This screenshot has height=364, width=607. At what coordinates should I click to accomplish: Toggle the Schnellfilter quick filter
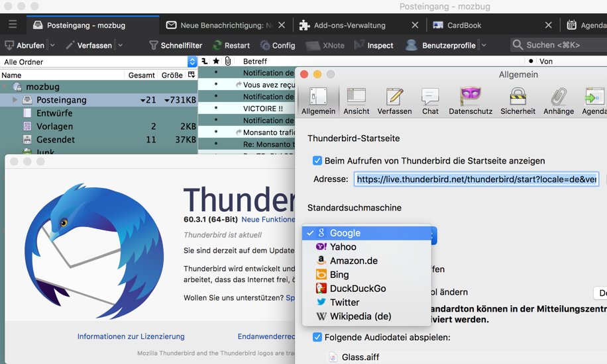point(176,45)
